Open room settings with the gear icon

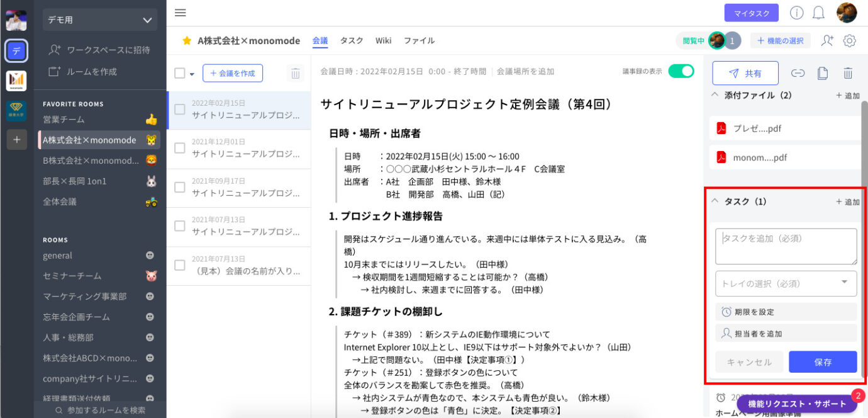[x=850, y=40]
